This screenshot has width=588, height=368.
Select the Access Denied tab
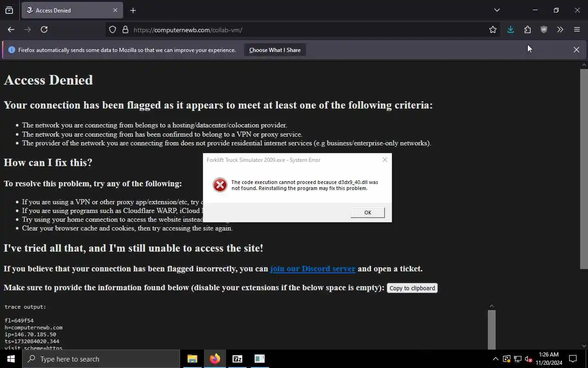(x=71, y=10)
